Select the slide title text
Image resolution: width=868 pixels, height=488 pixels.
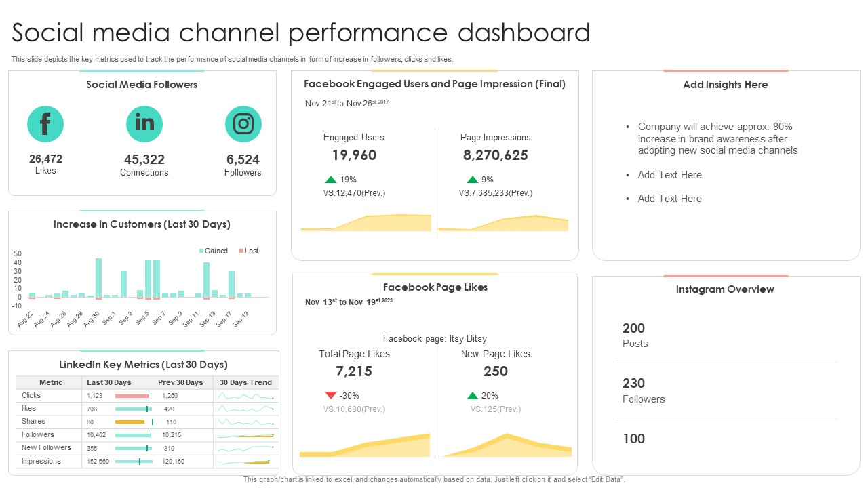301,33
